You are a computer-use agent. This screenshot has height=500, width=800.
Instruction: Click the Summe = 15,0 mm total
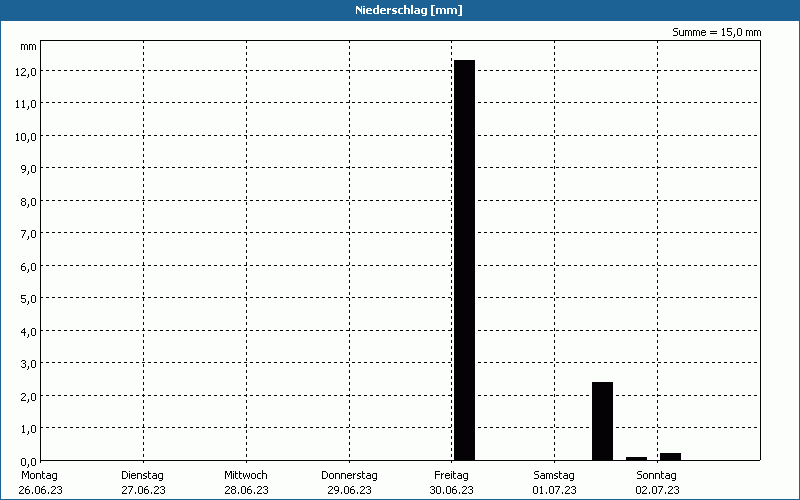point(716,32)
